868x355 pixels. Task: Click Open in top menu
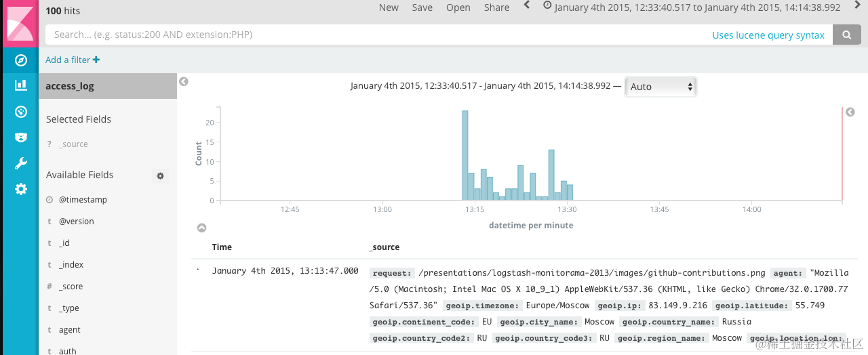tap(458, 7)
